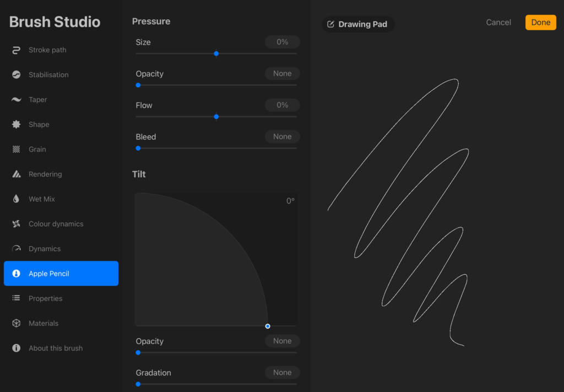Click the Pressure Flow slider handle

[x=216, y=117]
